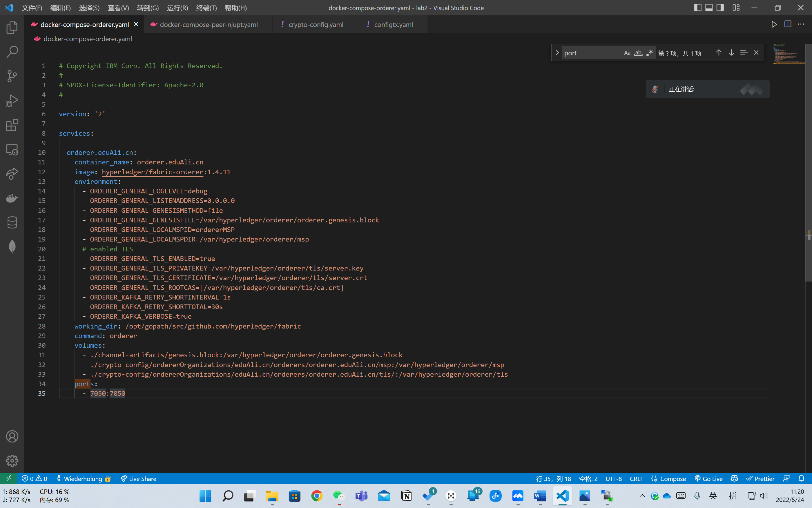Viewport: 812px width, 508px height.
Task: Click the editor vertical scrollbar
Action: coord(809,163)
